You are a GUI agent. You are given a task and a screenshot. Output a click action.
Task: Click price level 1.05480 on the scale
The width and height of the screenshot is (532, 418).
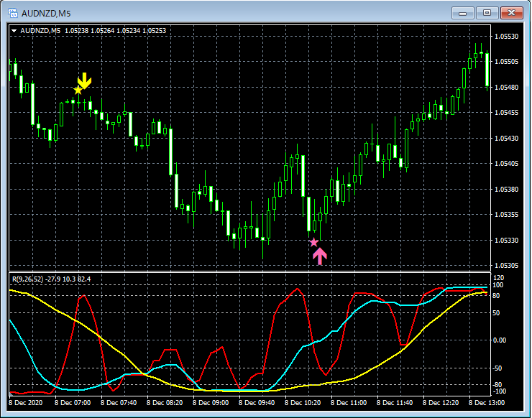click(507, 87)
